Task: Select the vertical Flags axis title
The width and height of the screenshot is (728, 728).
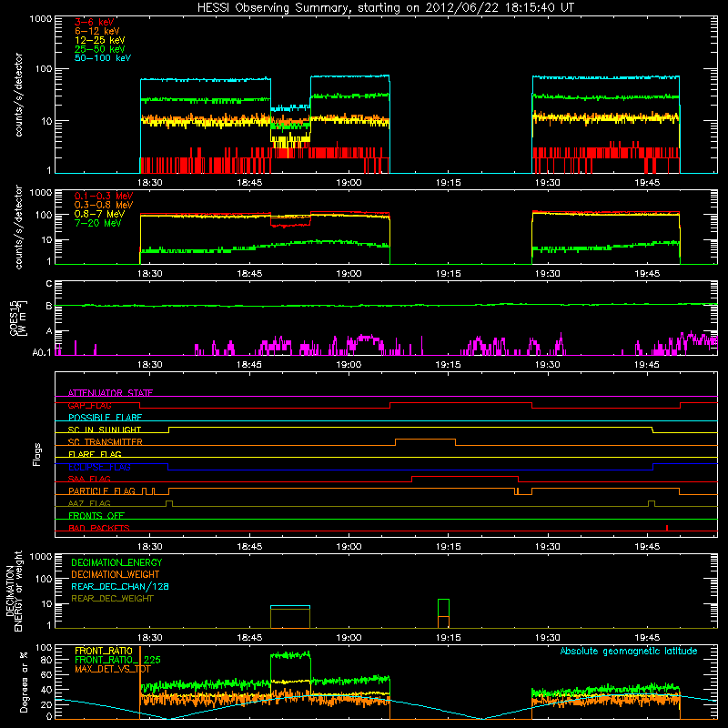Action: pyautogui.click(x=37, y=454)
